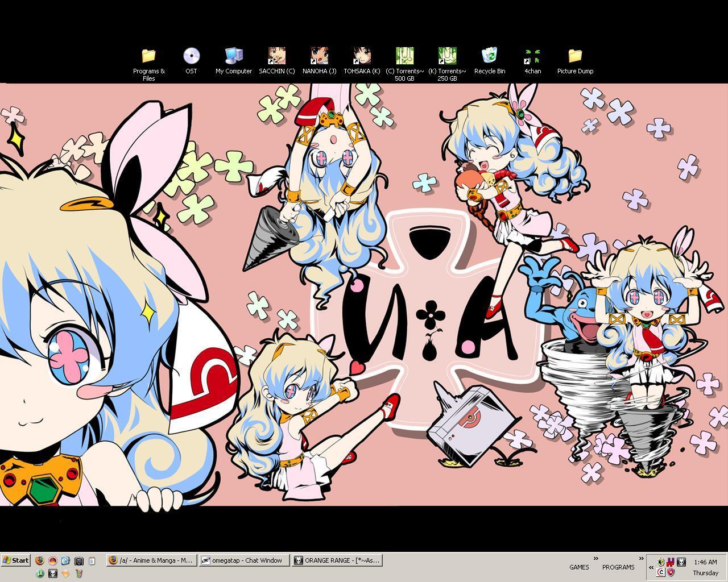Open the (K) Torrents~ 250 GB shortcut
Image resolution: width=728 pixels, height=582 pixels.
coord(447,56)
